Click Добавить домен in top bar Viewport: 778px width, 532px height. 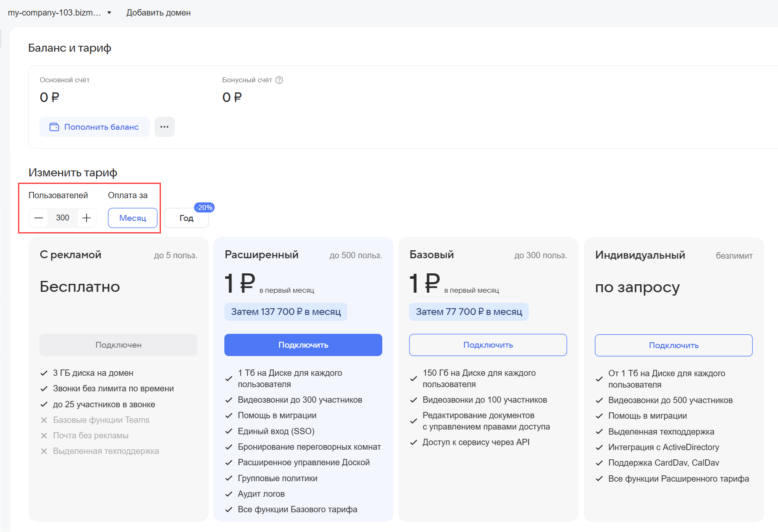158,13
